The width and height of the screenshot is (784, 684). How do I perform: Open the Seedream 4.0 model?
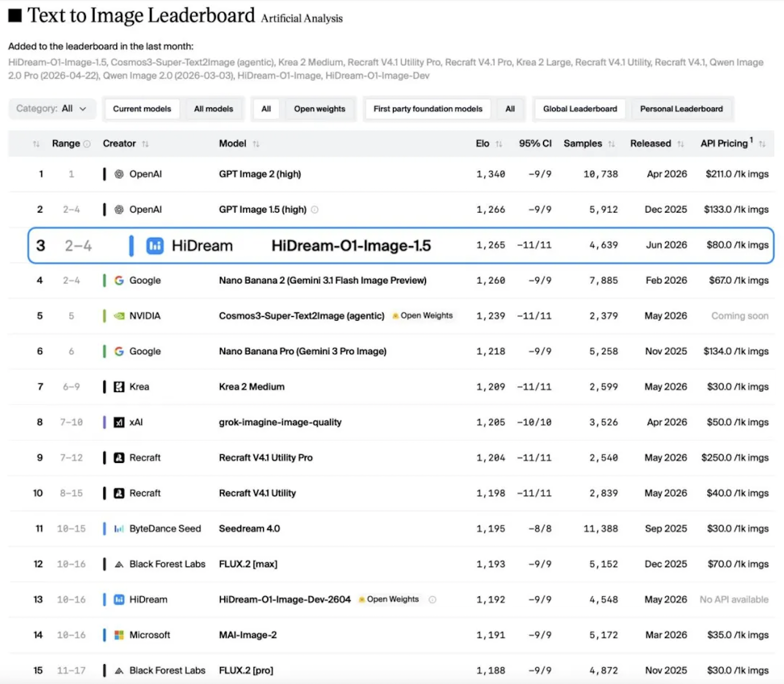pos(249,529)
